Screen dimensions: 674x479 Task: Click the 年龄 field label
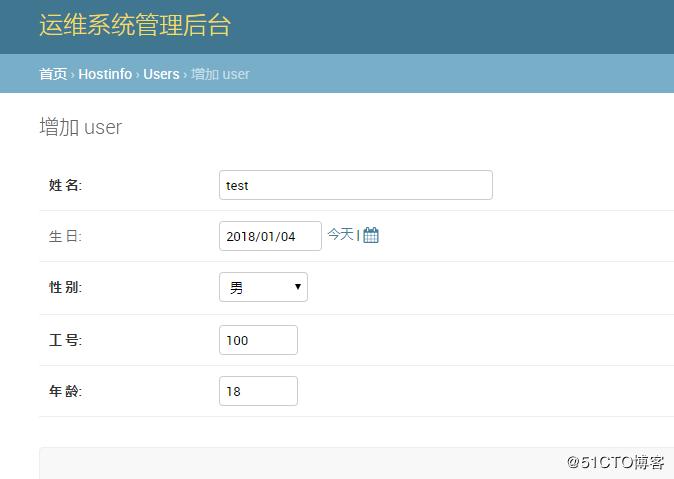[66, 391]
